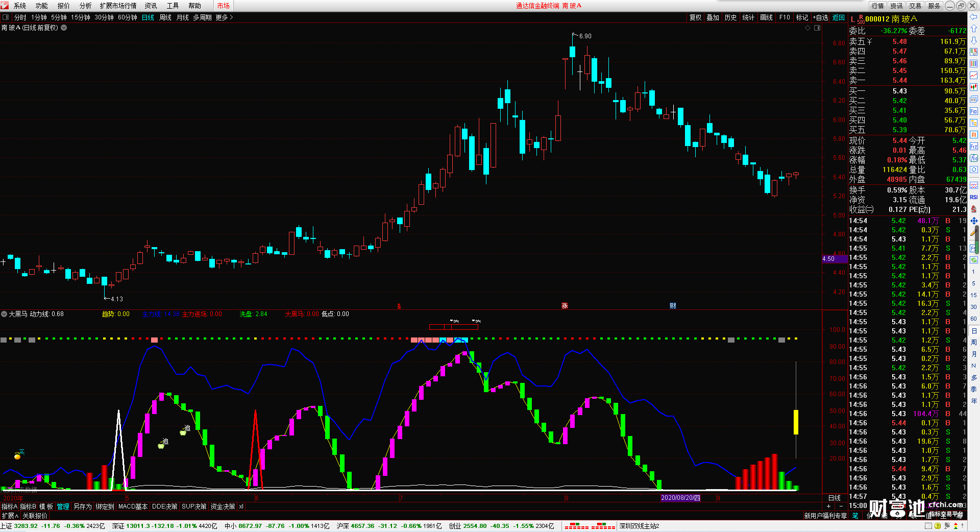Click the satellite dish connection icon
The width and height of the screenshot is (980, 532).
point(947,526)
